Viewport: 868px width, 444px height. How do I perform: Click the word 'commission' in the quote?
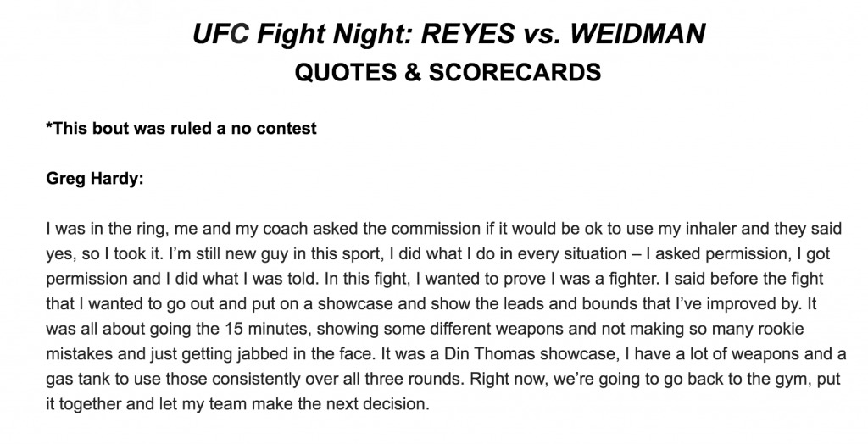pyautogui.click(x=432, y=229)
